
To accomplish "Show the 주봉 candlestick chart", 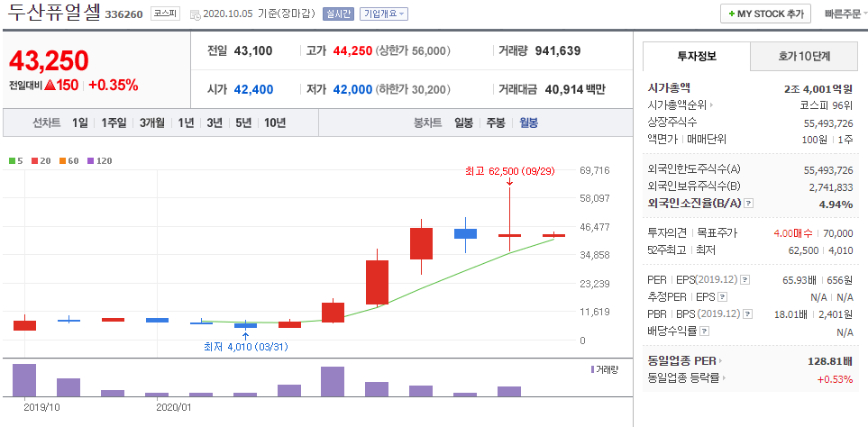I will coord(496,123).
